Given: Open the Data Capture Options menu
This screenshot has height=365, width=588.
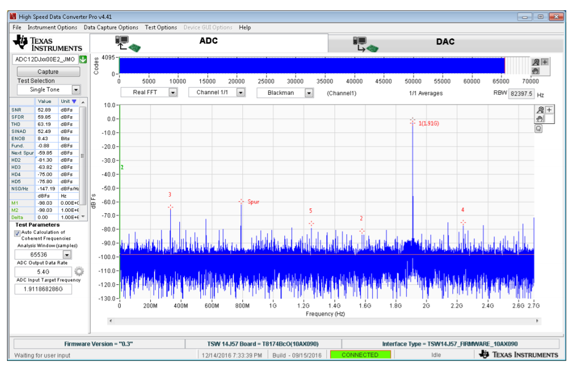Looking at the screenshot, I should [111, 27].
